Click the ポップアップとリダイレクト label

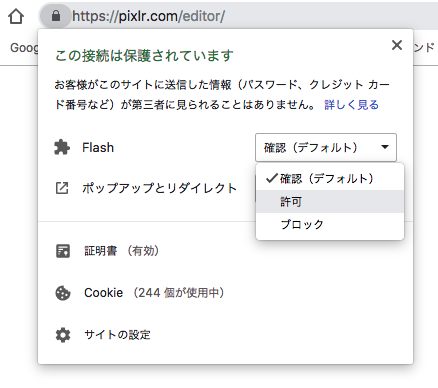tap(159, 188)
